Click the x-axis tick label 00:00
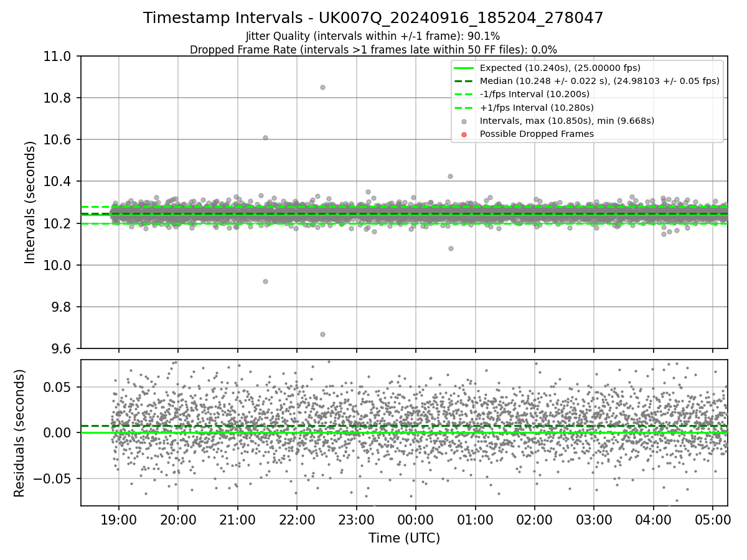The width and height of the screenshot is (747, 560). 416,519
